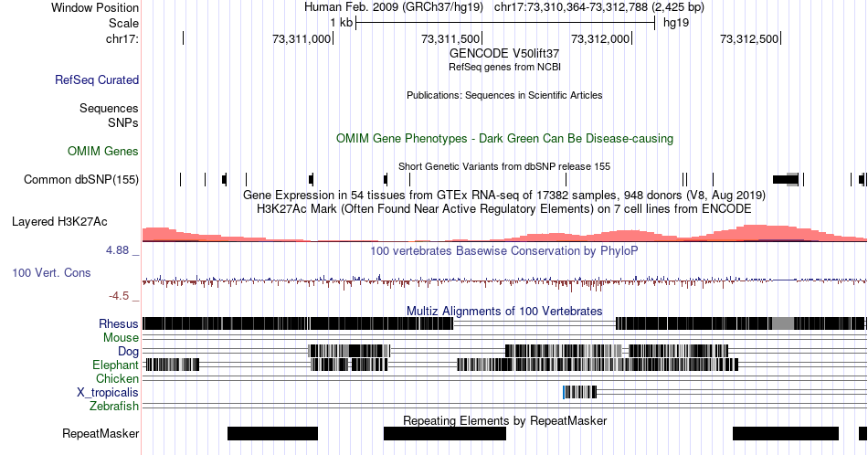The height and width of the screenshot is (455, 868).
Task: Click the -4.5 PhyloP lower limit value
Action: 119,296
